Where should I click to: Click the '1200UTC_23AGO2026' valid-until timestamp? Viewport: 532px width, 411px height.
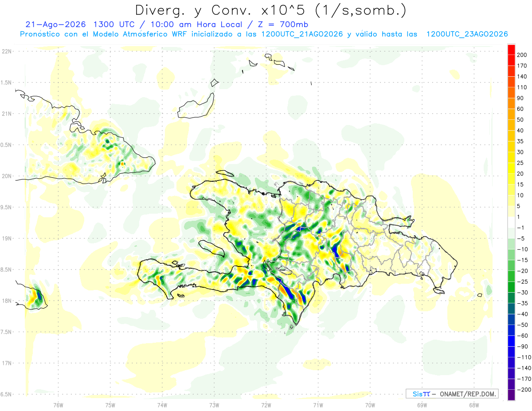[467, 34]
